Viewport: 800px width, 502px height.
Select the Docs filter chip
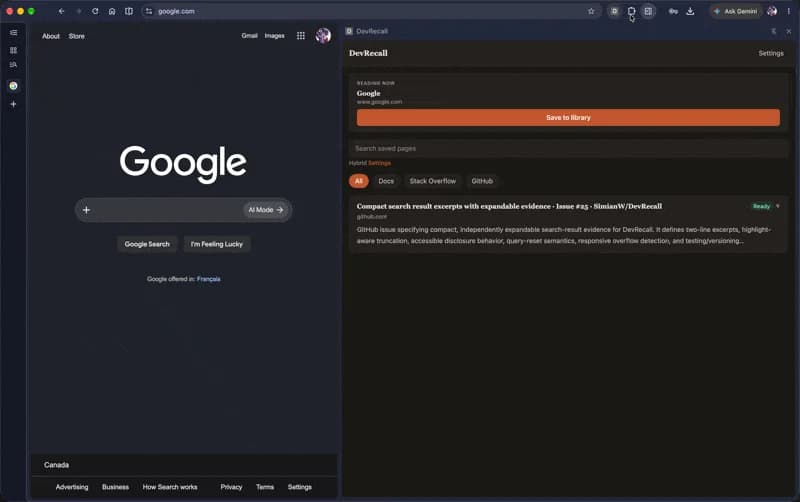click(x=386, y=181)
